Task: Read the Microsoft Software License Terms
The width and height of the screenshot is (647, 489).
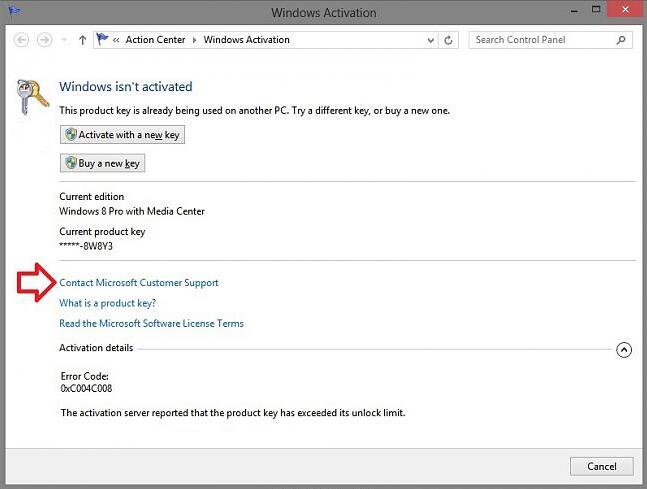Action: (151, 323)
